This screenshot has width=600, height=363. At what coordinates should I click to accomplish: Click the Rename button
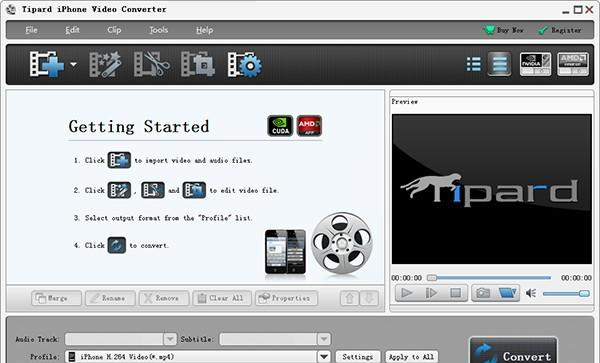pyautogui.click(x=110, y=298)
